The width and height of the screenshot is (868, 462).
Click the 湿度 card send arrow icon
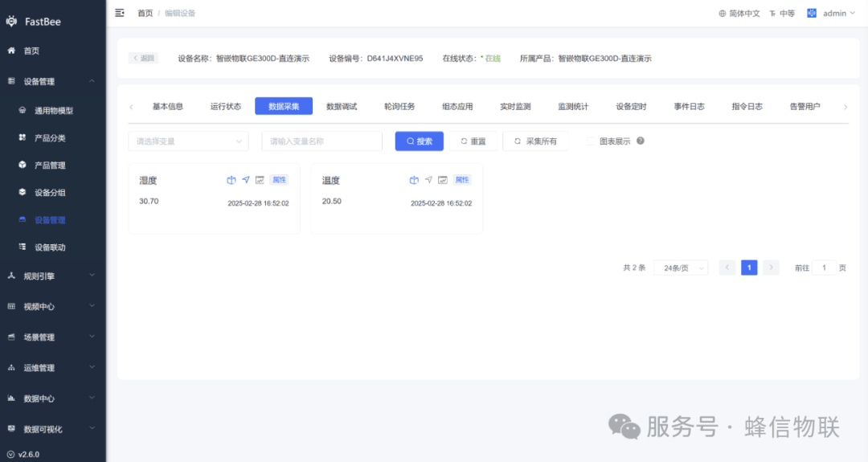click(x=246, y=180)
